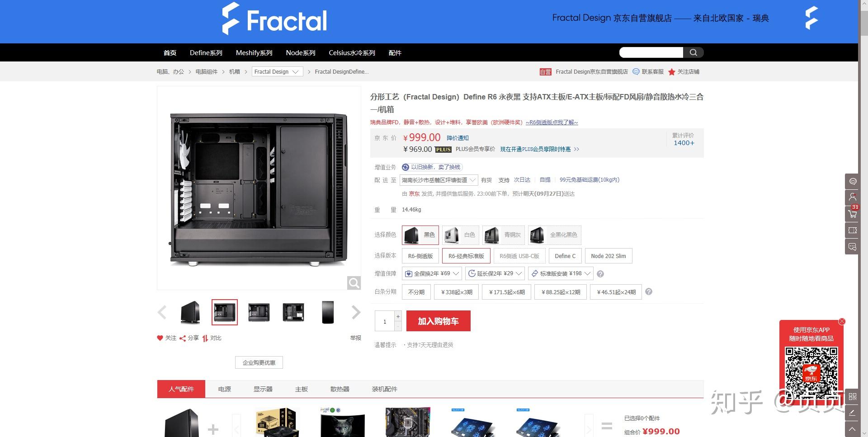The width and height of the screenshot is (868, 437).
Task: Click the 对比 compare icon
Action: tap(205, 338)
